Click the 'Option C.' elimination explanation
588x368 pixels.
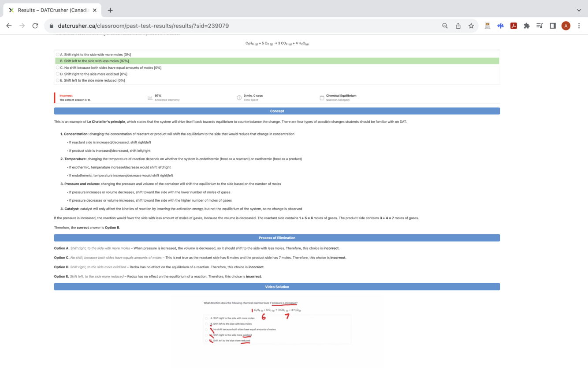pyautogui.click(x=200, y=258)
